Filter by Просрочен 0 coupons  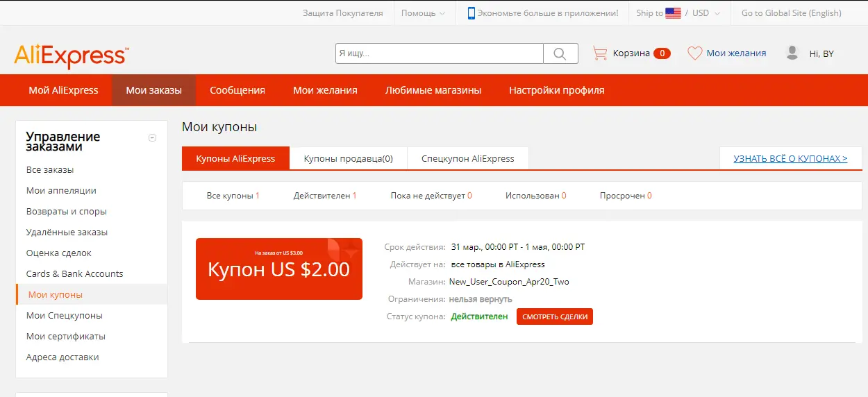pyautogui.click(x=626, y=196)
